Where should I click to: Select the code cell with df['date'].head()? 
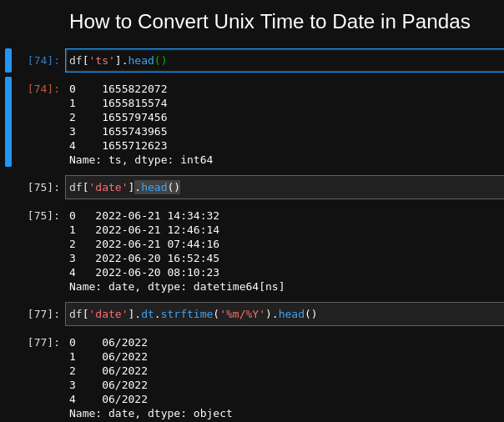pyautogui.click(x=285, y=188)
